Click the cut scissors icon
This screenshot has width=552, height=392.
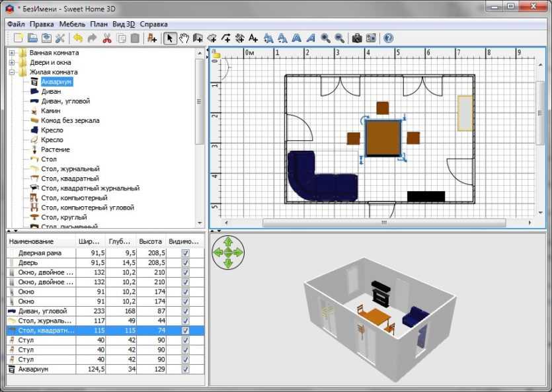pyautogui.click(x=107, y=38)
